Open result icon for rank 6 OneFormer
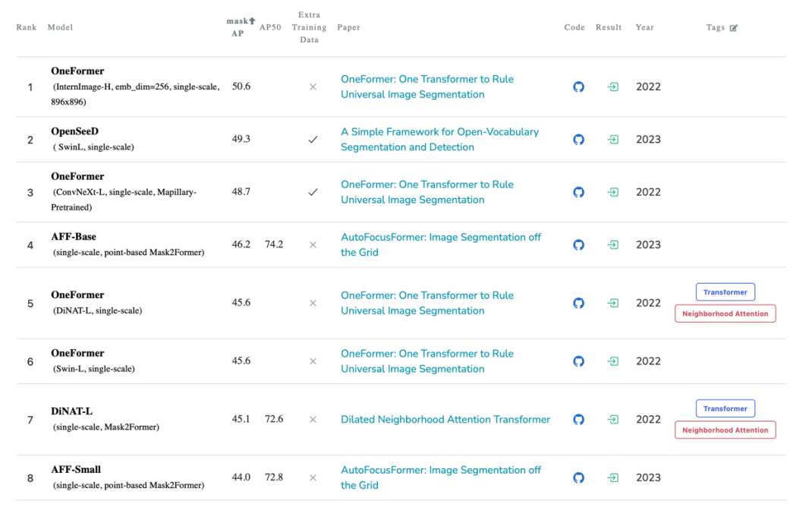The width and height of the screenshot is (812, 507). [612, 361]
